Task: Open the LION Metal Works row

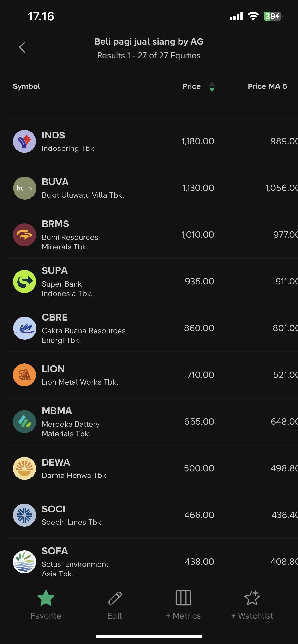Action: pos(100,375)
